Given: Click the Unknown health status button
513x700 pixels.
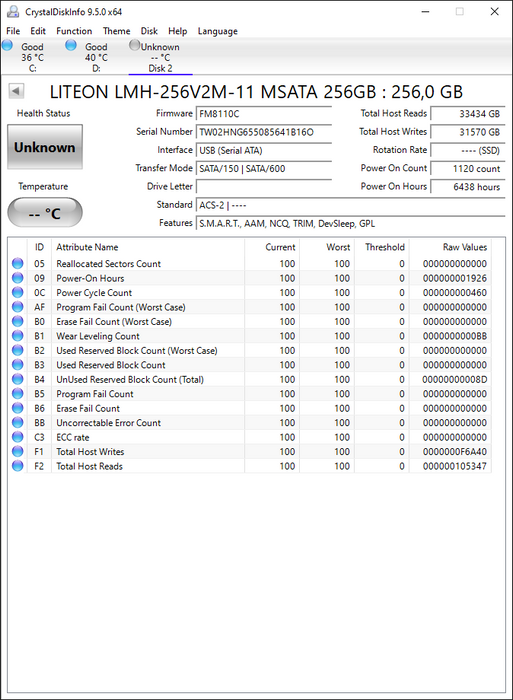Looking at the screenshot, I should pyautogui.click(x=45, y=147).
